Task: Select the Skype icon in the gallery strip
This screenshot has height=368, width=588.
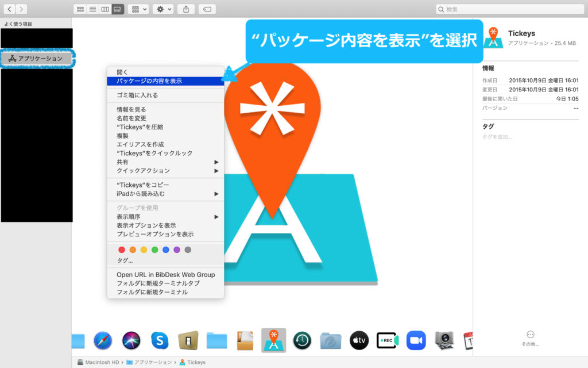Action: 160,340
